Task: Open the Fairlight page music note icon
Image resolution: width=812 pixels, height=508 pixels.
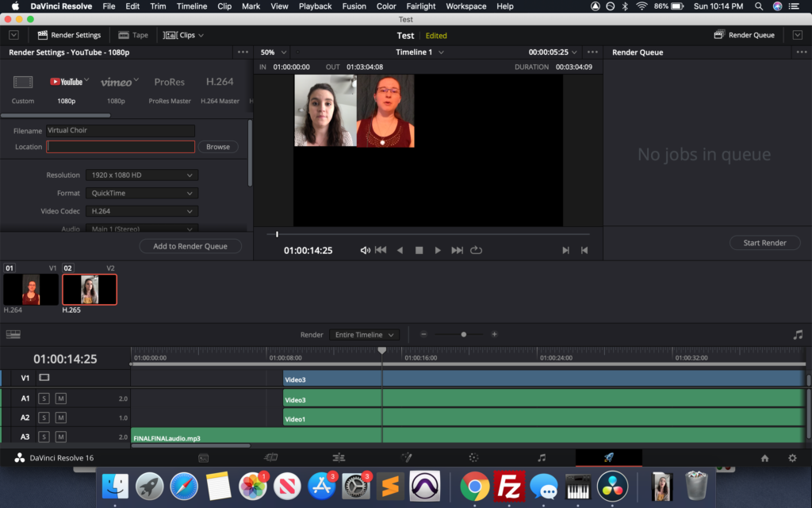Action: [542, 458]
